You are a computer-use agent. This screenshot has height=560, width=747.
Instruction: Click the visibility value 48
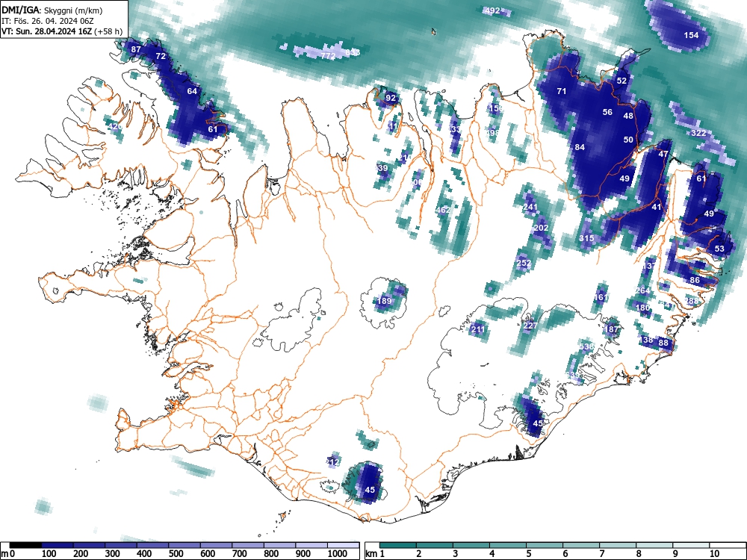click(x=628, y=116)
